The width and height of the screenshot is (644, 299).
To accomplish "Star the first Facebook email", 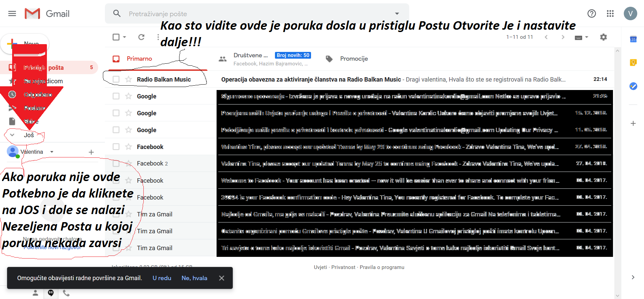I will click(x=129, y=147).
